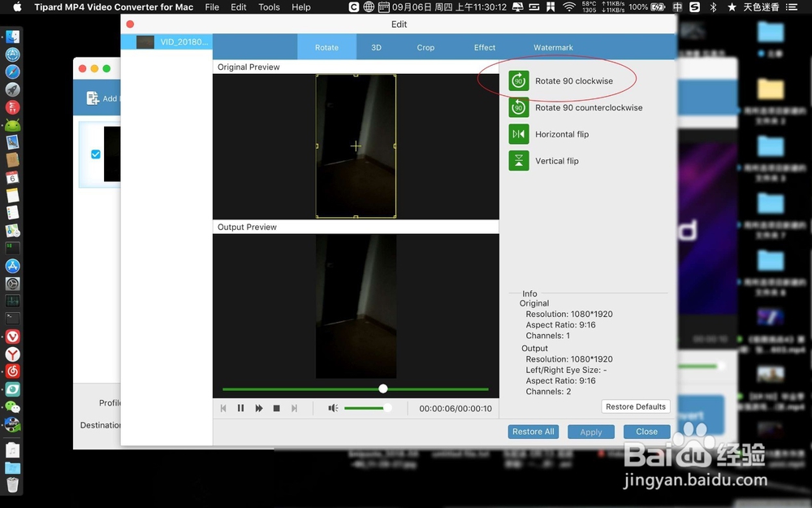Open the Android green robot Dock icon
Viewport: 812px width, 508px height.
click(x=12, y=125)
